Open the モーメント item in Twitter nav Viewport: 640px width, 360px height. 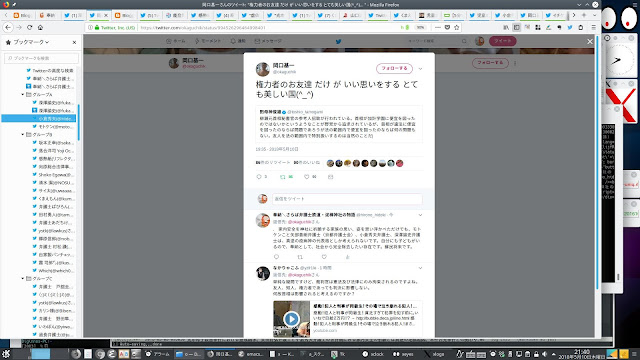point(208,41)
